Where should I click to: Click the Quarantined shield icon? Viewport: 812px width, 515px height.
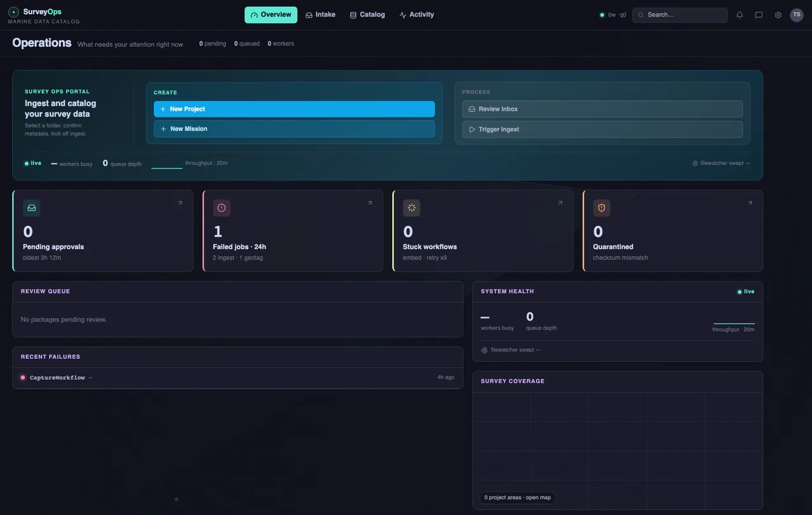click(x=601, y=208)
